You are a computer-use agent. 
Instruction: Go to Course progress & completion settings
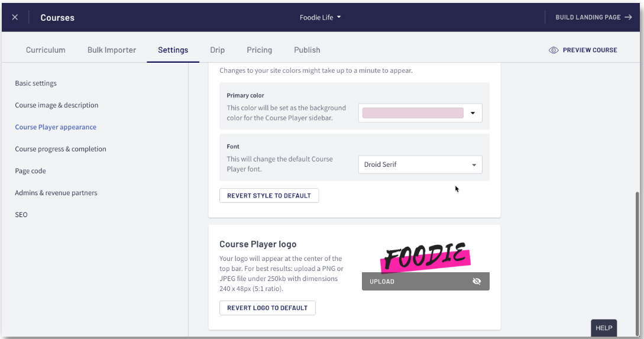pyautogui.click(x=60, y=149)
